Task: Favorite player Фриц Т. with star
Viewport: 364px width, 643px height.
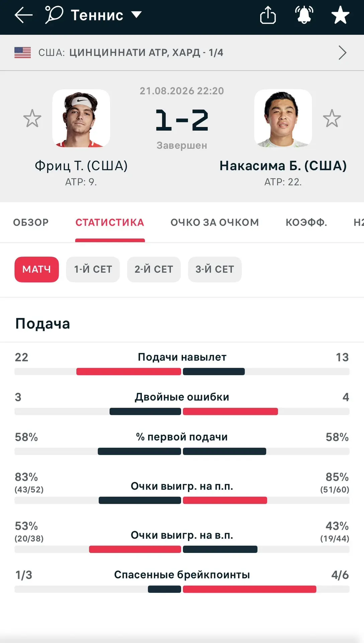Action: tap(32, 118)
